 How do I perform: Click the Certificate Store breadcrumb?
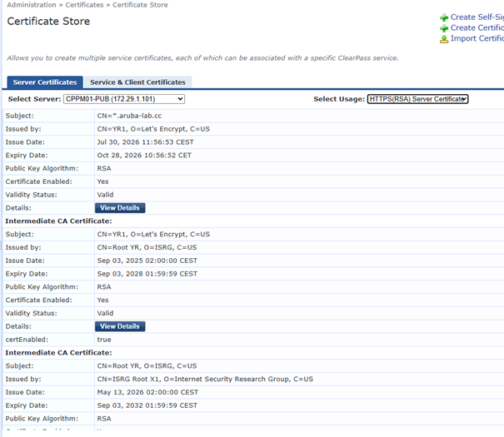click(x=140, y=5)
